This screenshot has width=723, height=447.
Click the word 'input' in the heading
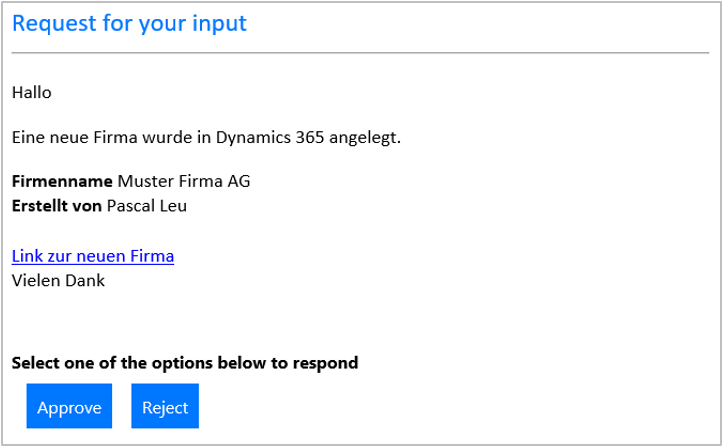tap(220, 23)
